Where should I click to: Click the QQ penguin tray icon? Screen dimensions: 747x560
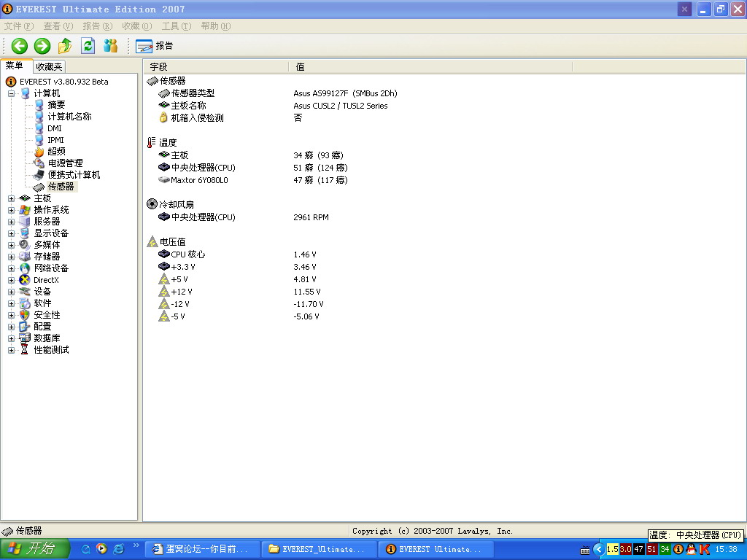pos(692,549)
